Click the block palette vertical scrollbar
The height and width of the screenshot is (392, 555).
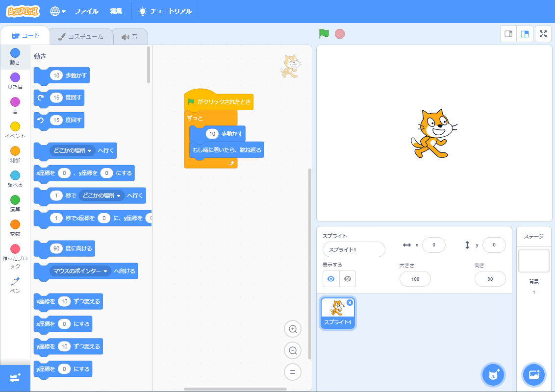[149, 65]
